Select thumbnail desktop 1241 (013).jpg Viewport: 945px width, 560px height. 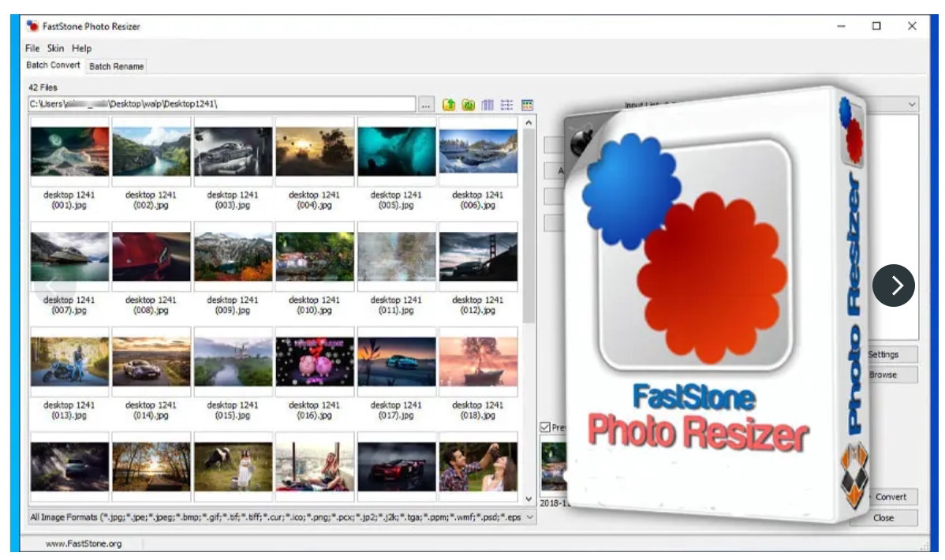pos(69,362)
